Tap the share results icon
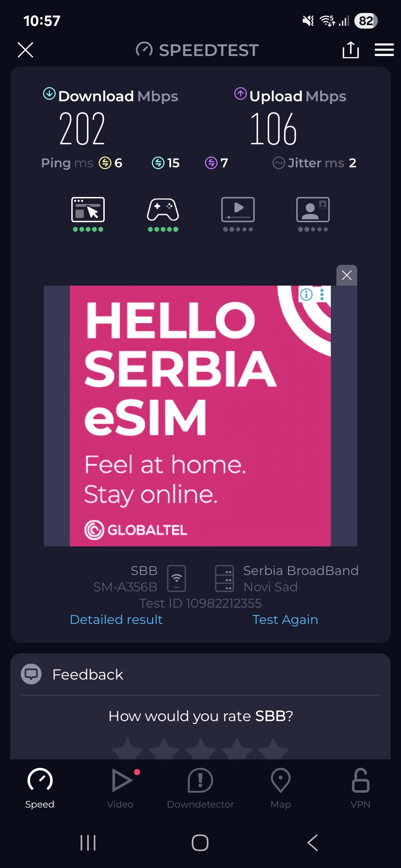 351,50
